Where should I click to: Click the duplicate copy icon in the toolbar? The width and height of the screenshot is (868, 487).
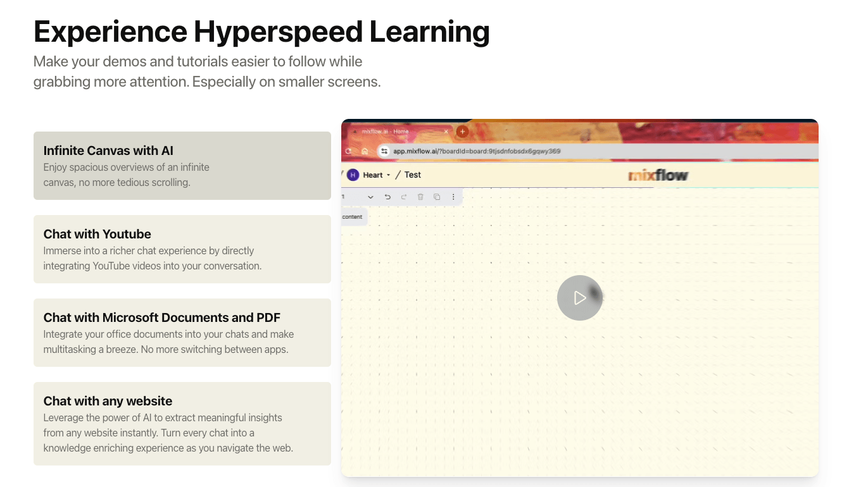(437, 197)
